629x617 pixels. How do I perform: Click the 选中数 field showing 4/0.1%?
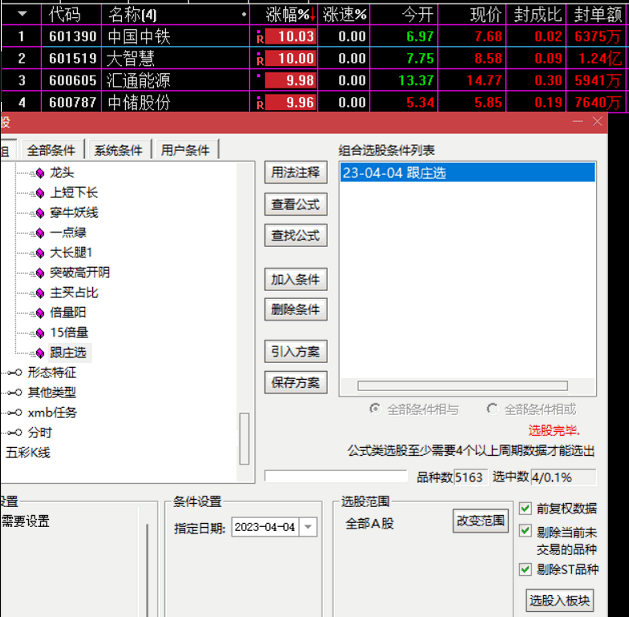[x=563, y=477]
